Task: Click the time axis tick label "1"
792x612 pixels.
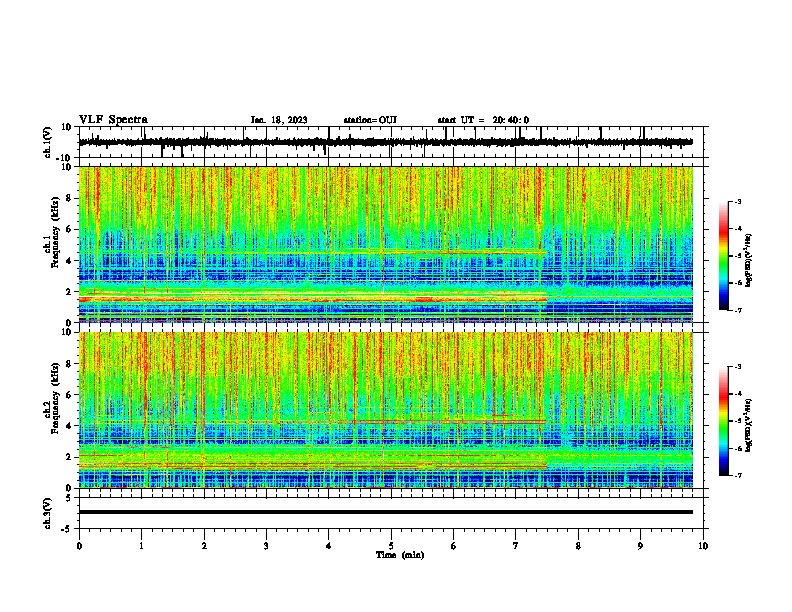Action: click(141, 546)
